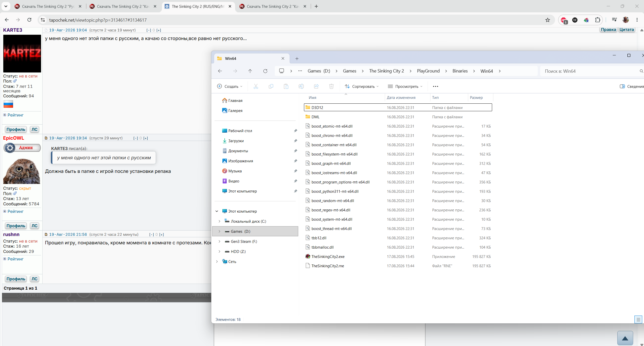Click the Explorer search magnifier icon
This screenshot has width=644, height=346.
[x=641, y=71]
